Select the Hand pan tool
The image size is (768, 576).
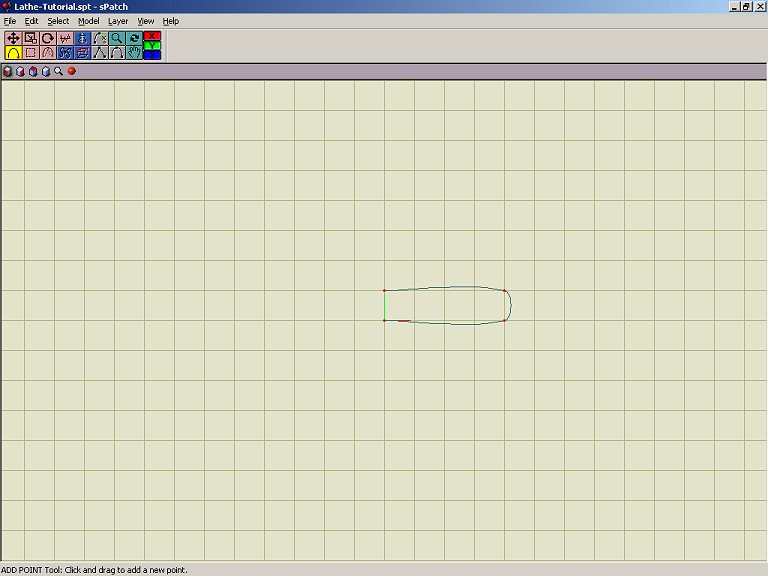click(134, 52)
